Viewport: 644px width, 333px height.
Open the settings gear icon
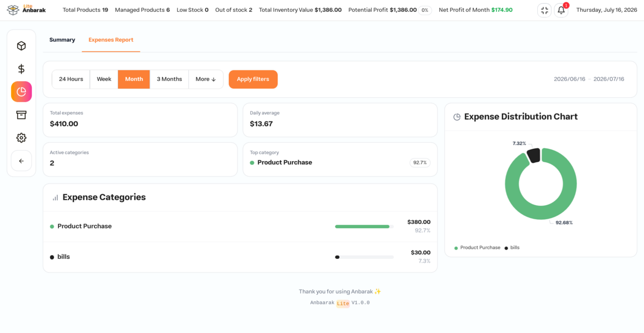click(x=21, y=138)
